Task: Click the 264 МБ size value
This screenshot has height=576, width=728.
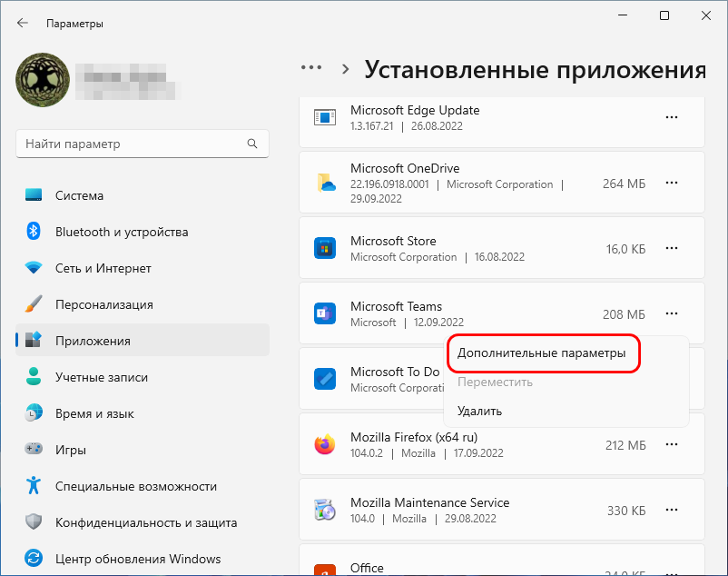Action: point(624,184)
